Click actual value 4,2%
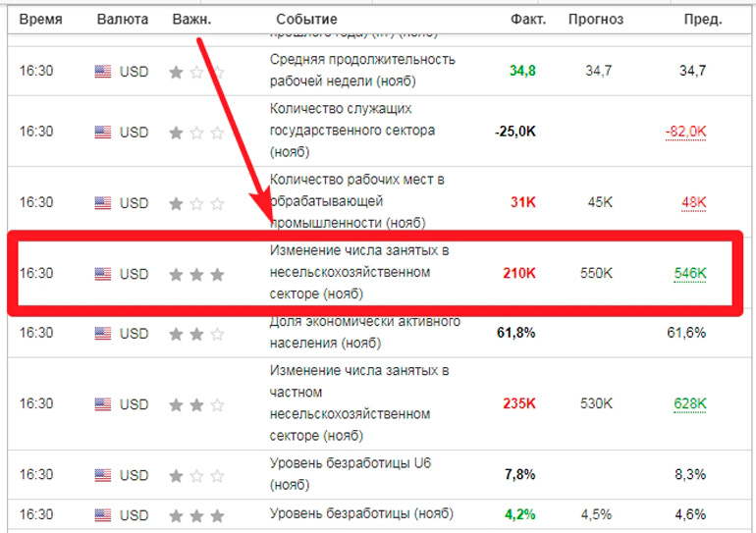The width and height of the screenshot is (756, 533). pyautogui.click(x=520, y=514)
